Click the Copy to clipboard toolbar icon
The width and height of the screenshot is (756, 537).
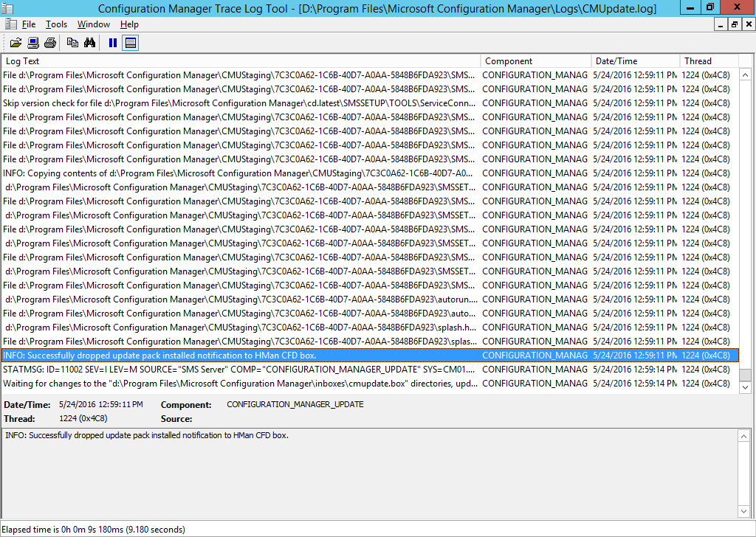pos(72,43)
